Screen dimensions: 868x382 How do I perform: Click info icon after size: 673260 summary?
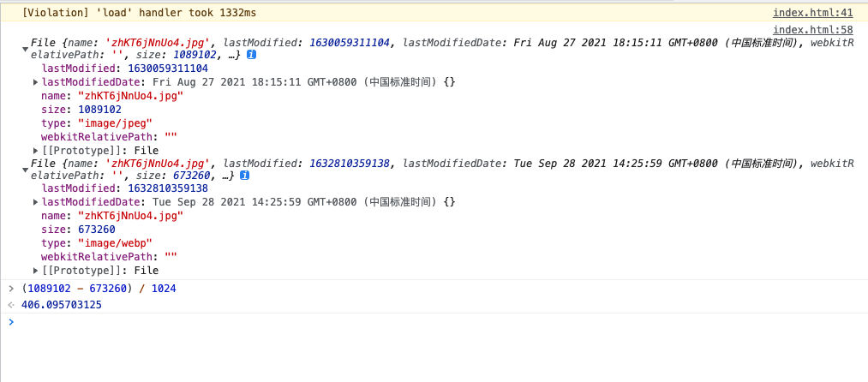(243, 175)
